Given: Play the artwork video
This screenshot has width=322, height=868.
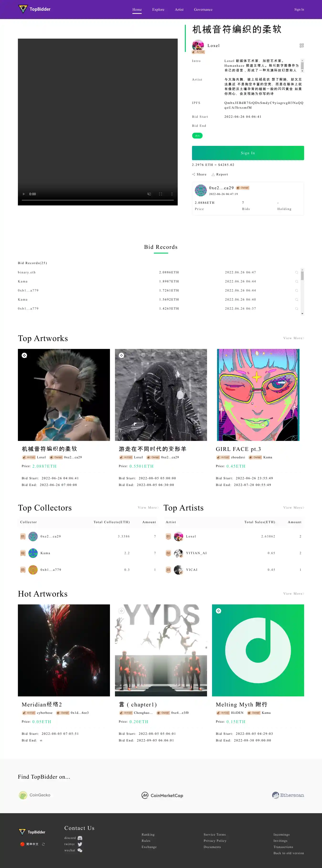Looking at the screenshot, I should (x=24, y=194).
